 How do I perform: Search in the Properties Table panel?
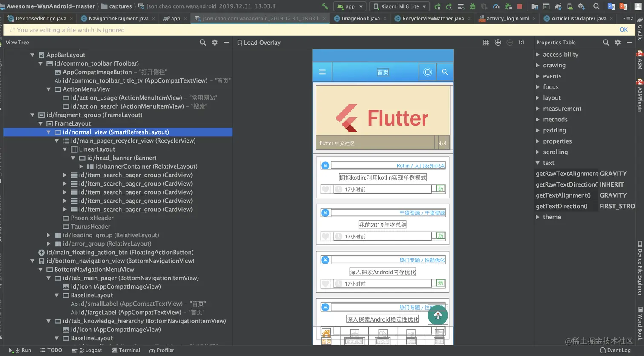(x=606, y=43)
